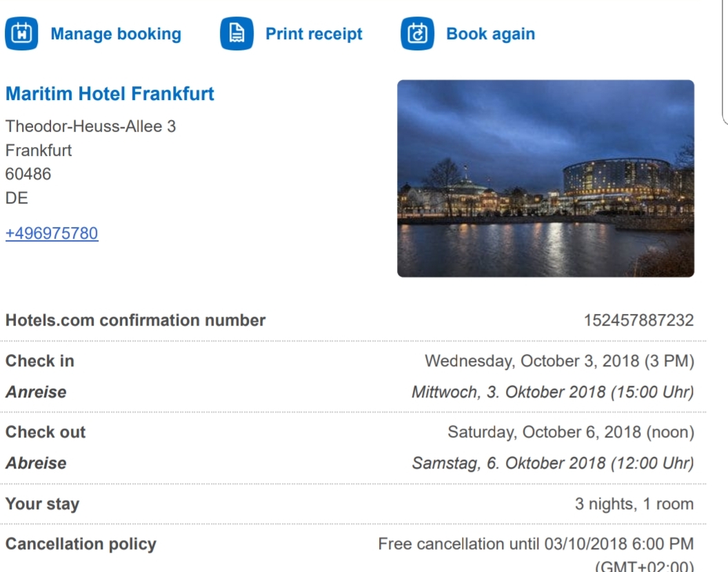Screen dimensions: 728x572
Task: Click the Book again refresh-calendar icon
Action: (417, 34)
